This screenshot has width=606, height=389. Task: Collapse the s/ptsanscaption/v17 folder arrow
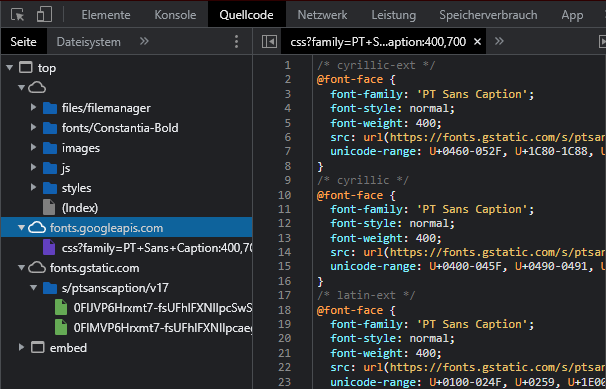pyautogui.click(x=34, y=288)
